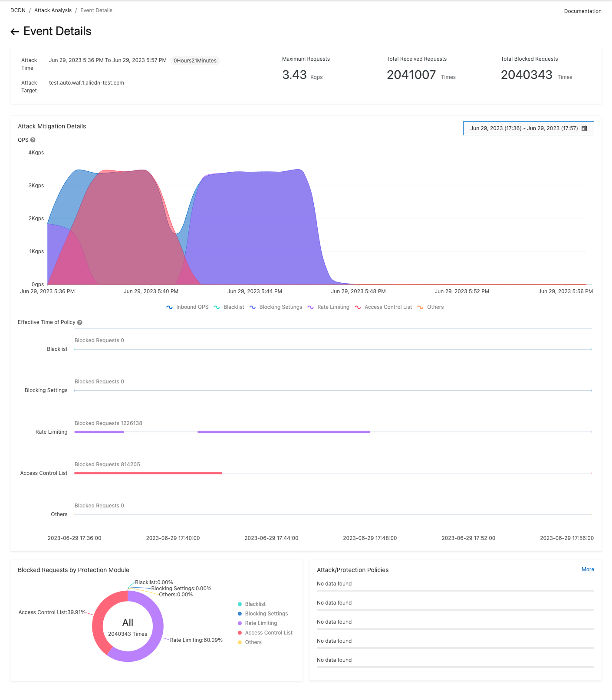Toggle Access Control List series in chart legend
Image resolution: width=612 pixels, height=700 pixels.
[383, 307]
